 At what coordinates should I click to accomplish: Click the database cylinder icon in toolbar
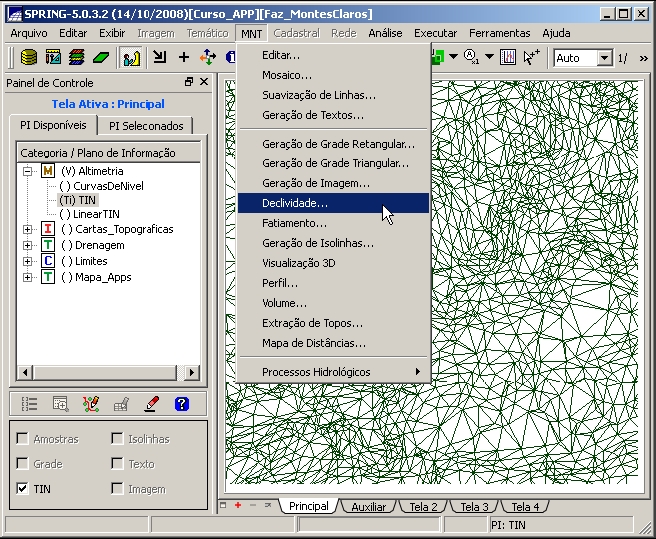coord(29,58)
